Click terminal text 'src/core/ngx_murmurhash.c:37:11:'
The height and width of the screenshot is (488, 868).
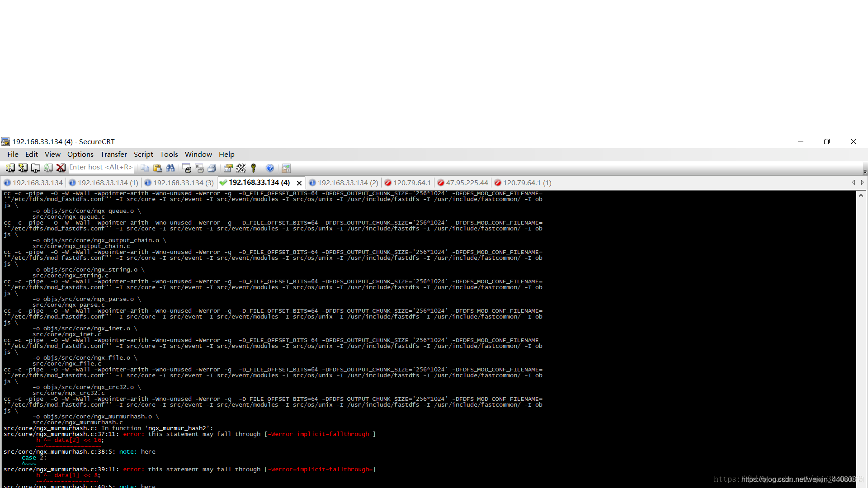[61, 434]
